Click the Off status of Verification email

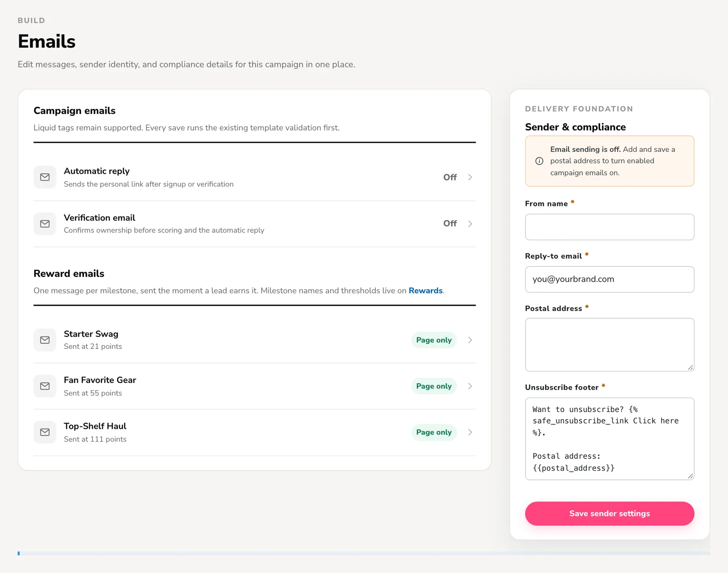coord(450,224)
